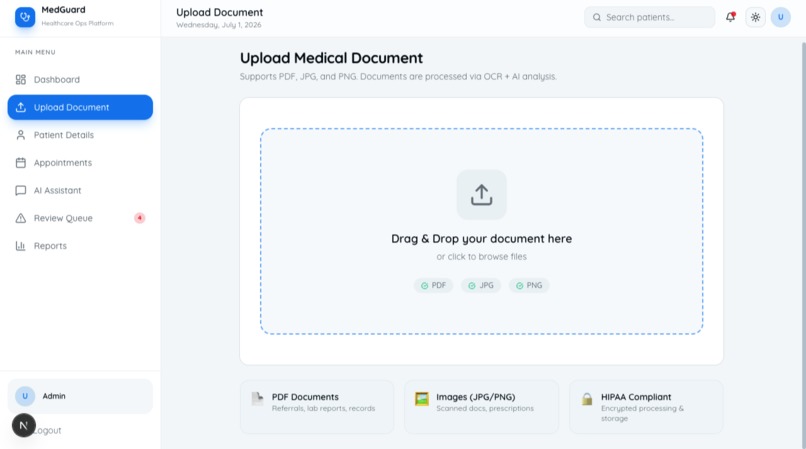Click the MedGuard stethoscope logo icon
Screen dimensions: 806x449
25,17
